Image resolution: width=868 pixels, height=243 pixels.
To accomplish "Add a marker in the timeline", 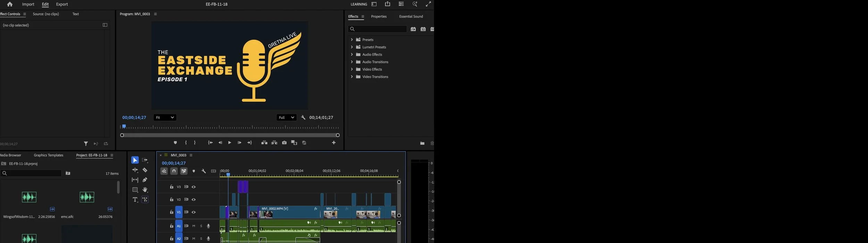I will (194, 171).
